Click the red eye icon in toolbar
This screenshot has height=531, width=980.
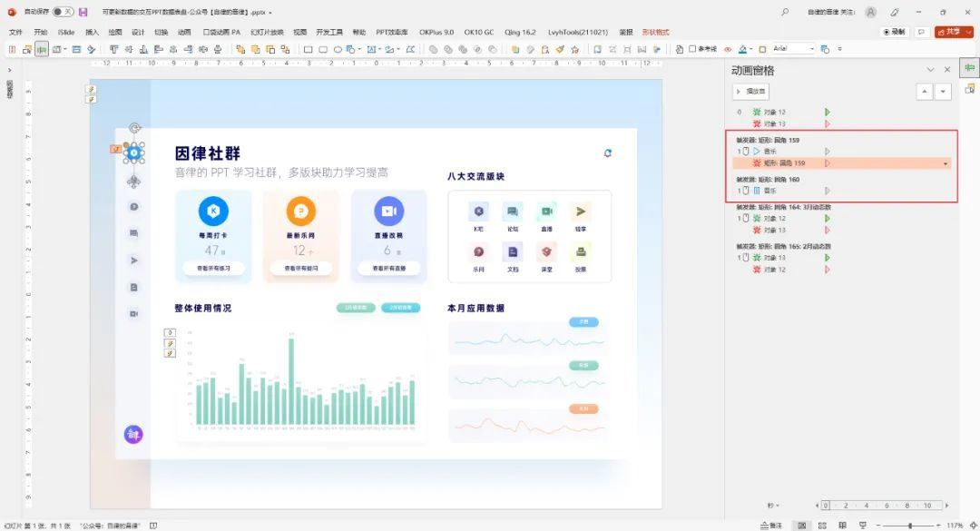tap(727, 49)
